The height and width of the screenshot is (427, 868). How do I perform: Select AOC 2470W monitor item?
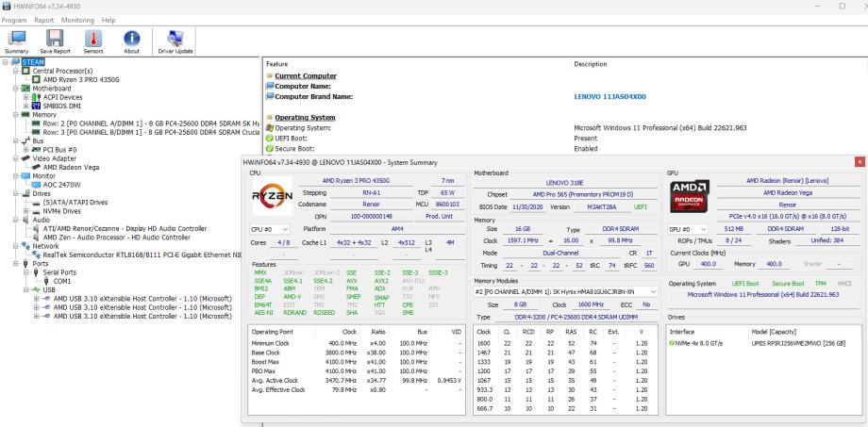click(61, 185)
